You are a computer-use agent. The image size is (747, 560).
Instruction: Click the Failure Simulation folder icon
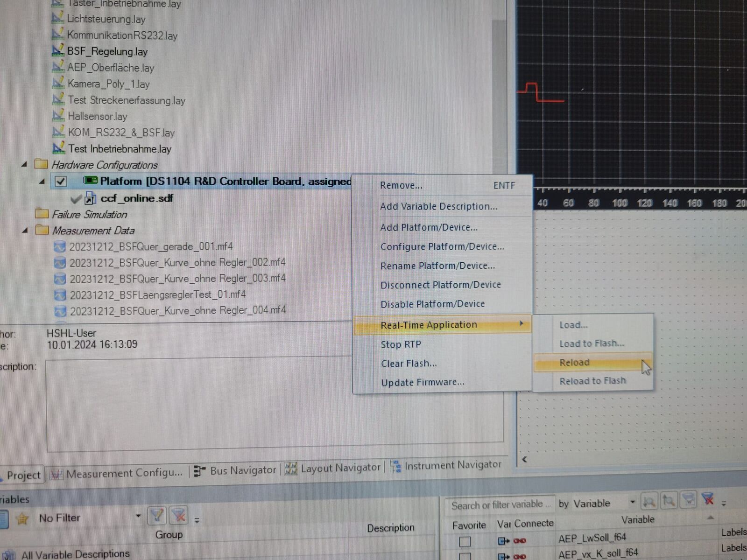click(x=42, y=214)
